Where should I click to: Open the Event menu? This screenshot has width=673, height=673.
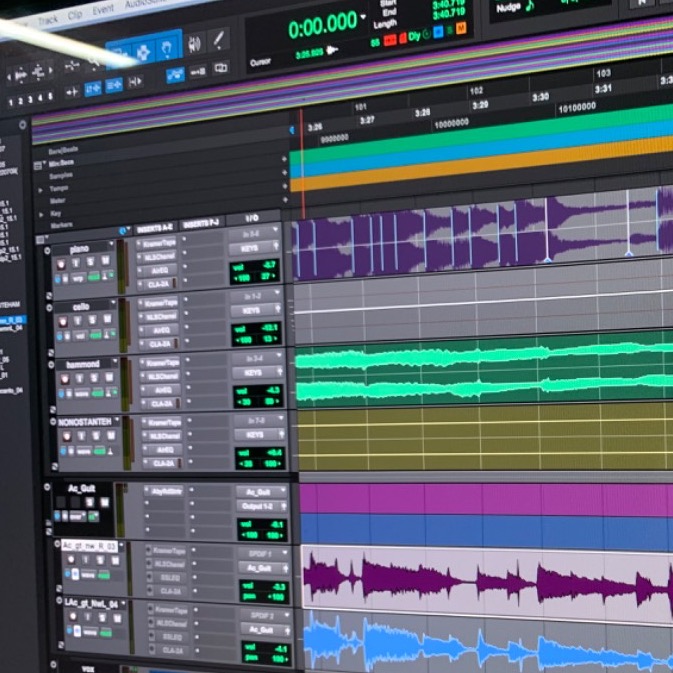pyautogui.click(x=103, y=10)
